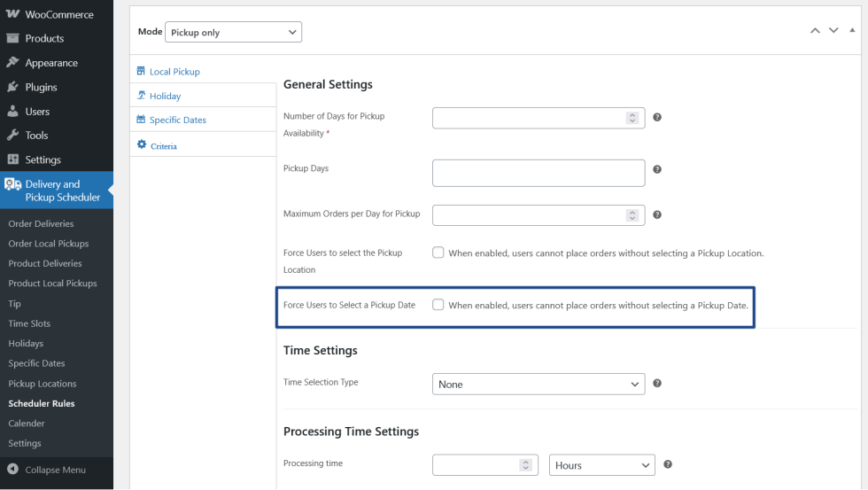This screenshot has height=490, width=868.
Task: Open Plugins via the plug icon
Action: 12,87
